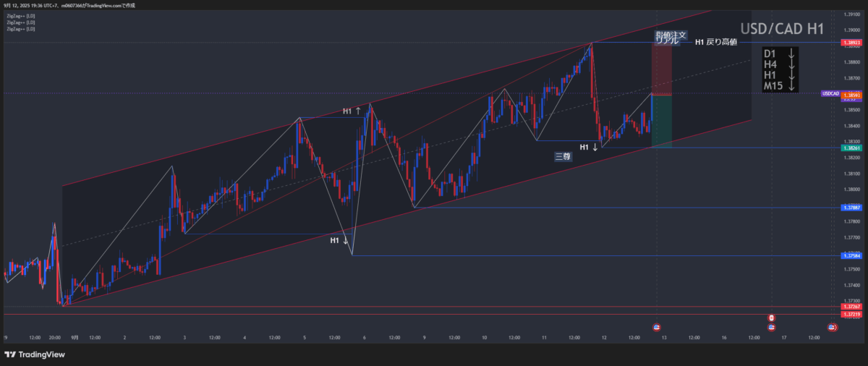Select the first ZigZag++ [LD] indicator legend

20,15
